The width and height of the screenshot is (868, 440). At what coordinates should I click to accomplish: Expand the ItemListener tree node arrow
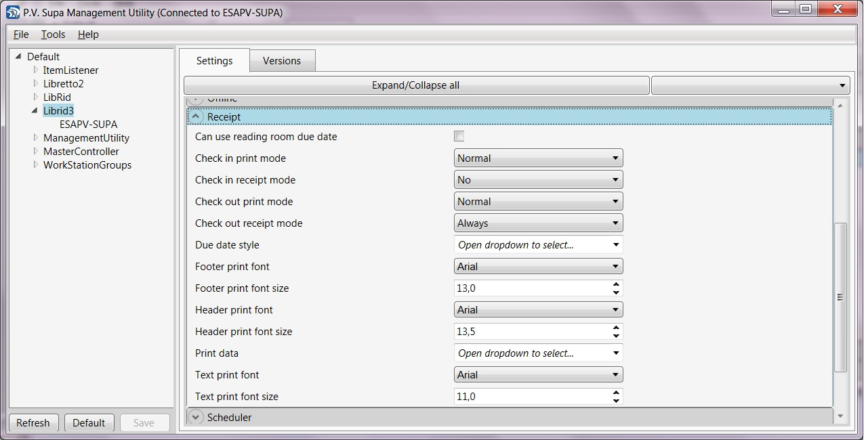point(36,70)
